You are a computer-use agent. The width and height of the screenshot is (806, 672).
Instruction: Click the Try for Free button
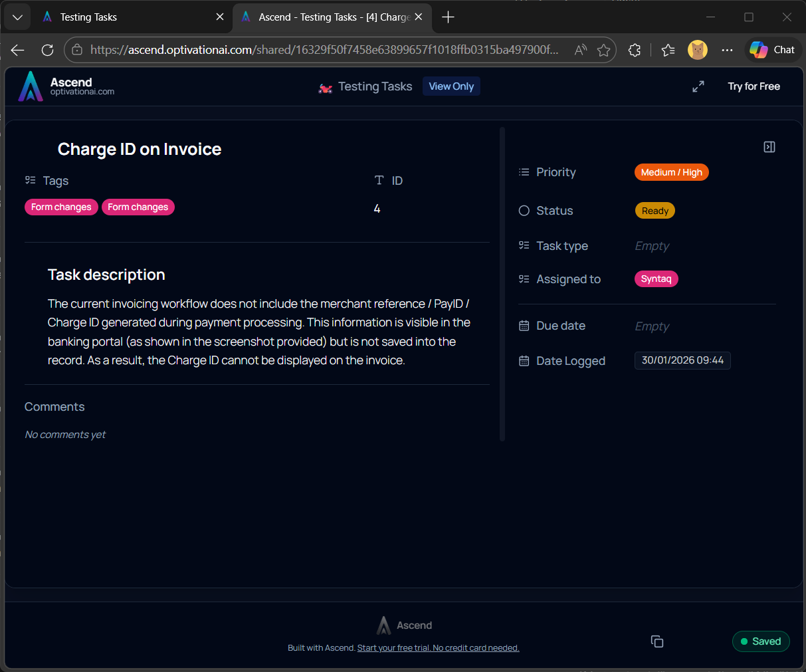coord(754,86)
